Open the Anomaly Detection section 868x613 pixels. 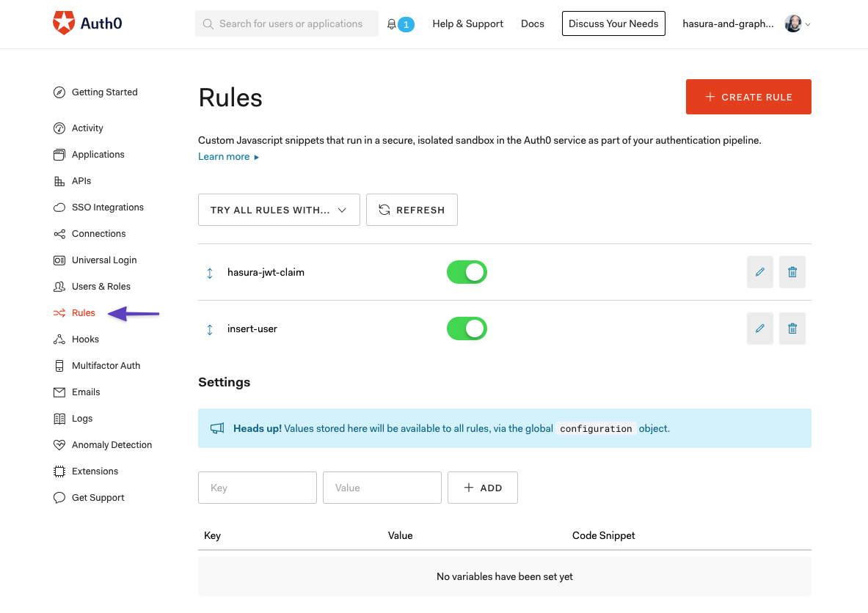(x=110, y=444)
